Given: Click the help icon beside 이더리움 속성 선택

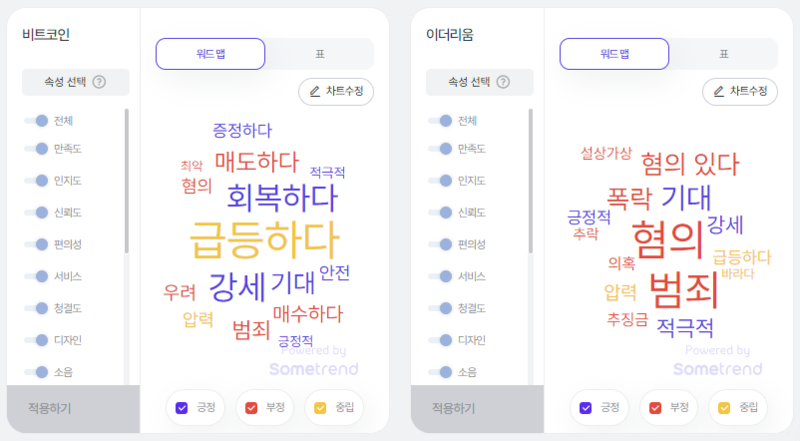Looking at the screenshot, I should pos(503,82).
